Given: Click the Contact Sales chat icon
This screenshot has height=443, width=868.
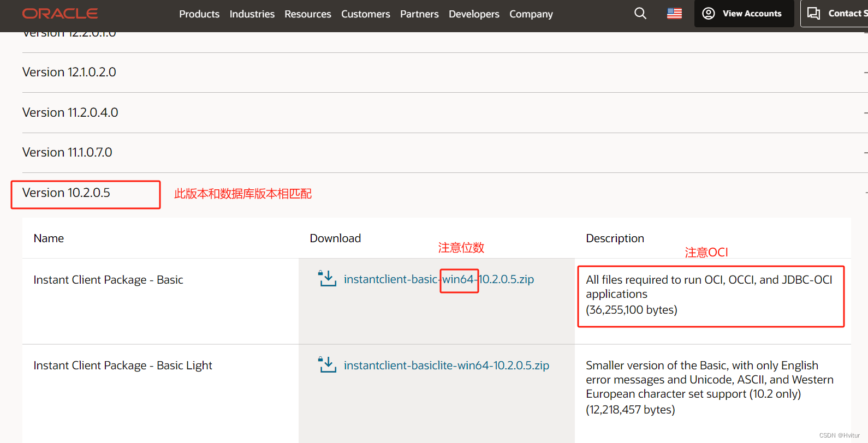Looking at the screenshot, I should (x=813, y=14).
